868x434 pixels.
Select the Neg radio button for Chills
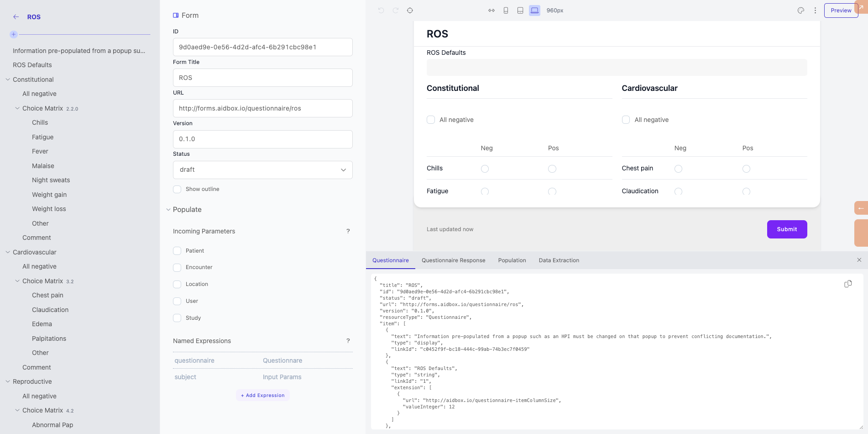[x=485, y=169]
